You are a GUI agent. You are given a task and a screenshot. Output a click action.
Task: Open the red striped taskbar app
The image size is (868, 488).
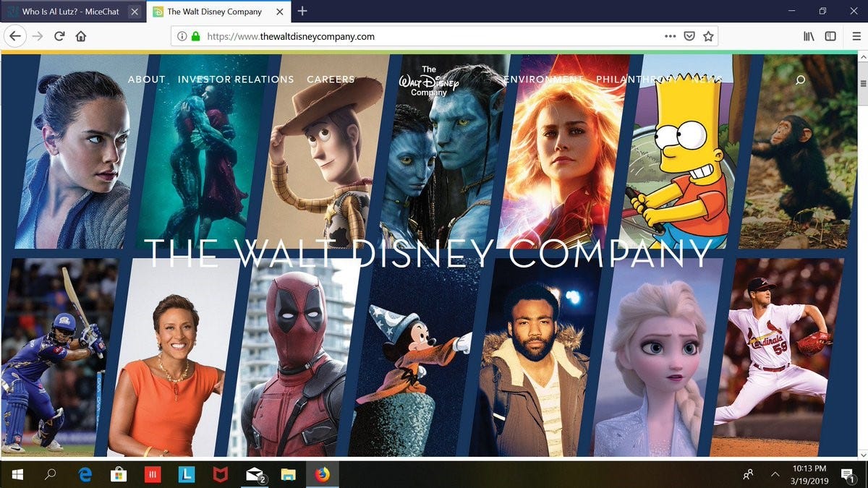click(x=153, y=474)
